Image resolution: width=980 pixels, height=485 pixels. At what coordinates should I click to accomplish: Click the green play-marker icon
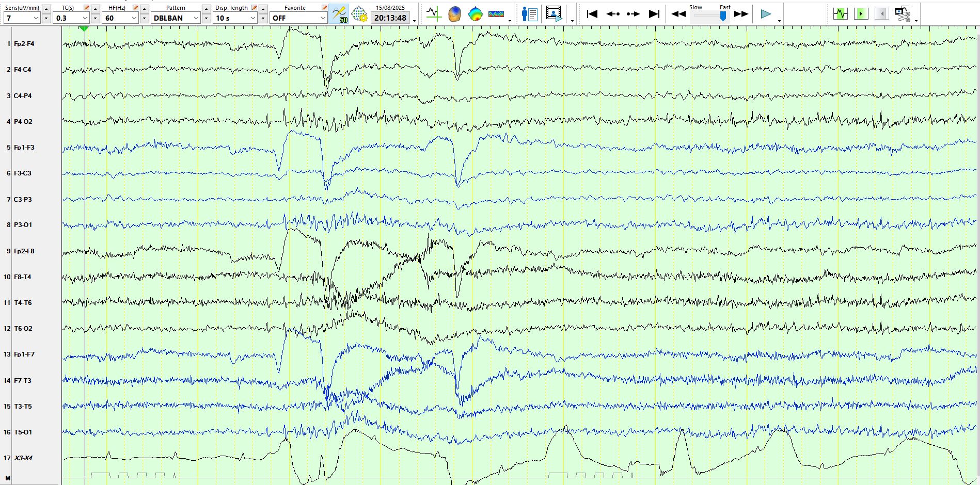[861, 14]
